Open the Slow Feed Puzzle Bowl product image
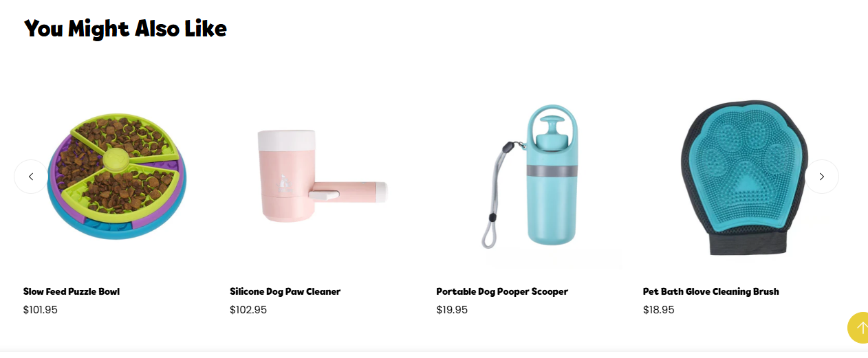This screenshot has width=868, height=358. [117, 177]
